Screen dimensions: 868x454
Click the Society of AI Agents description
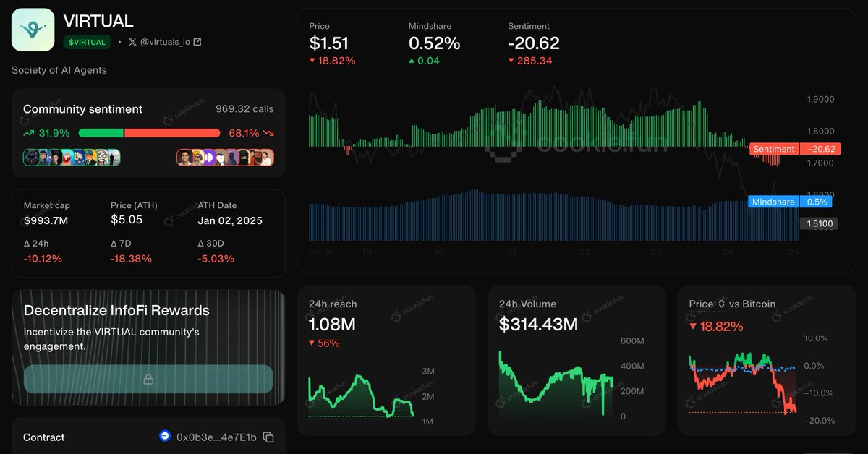click(59, 70)
